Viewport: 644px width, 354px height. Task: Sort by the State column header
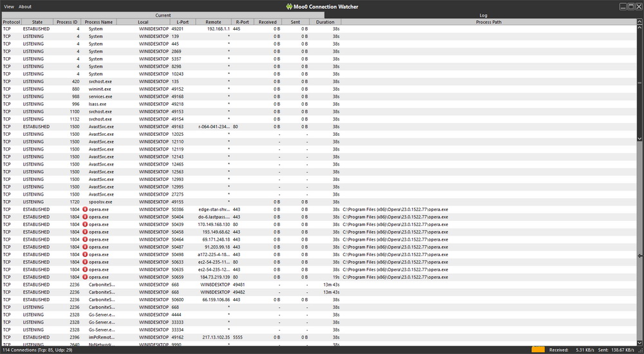click(x=37, y=22)
